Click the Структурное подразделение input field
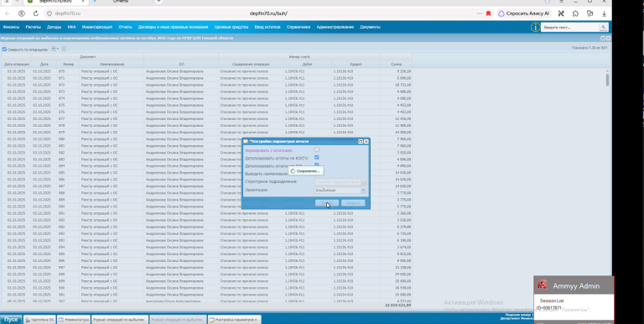The width and height of the screenshot is (644, 324). (x=338, y=182)
